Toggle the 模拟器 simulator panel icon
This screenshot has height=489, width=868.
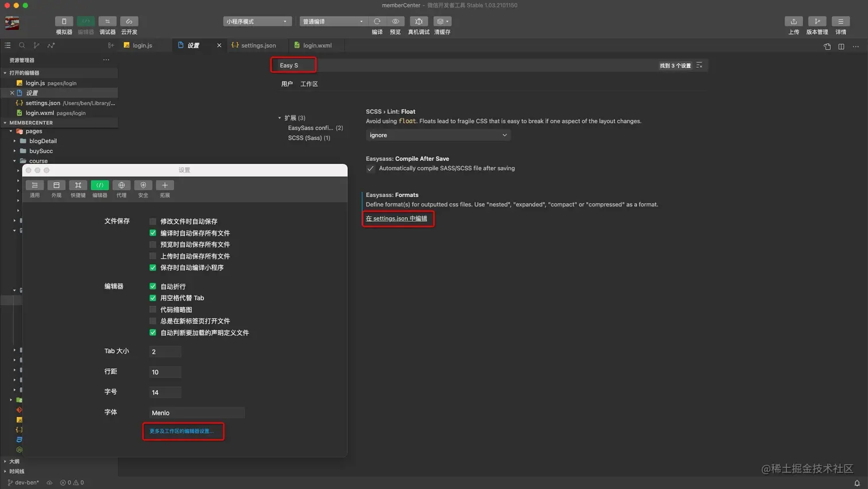coord(64,21)
